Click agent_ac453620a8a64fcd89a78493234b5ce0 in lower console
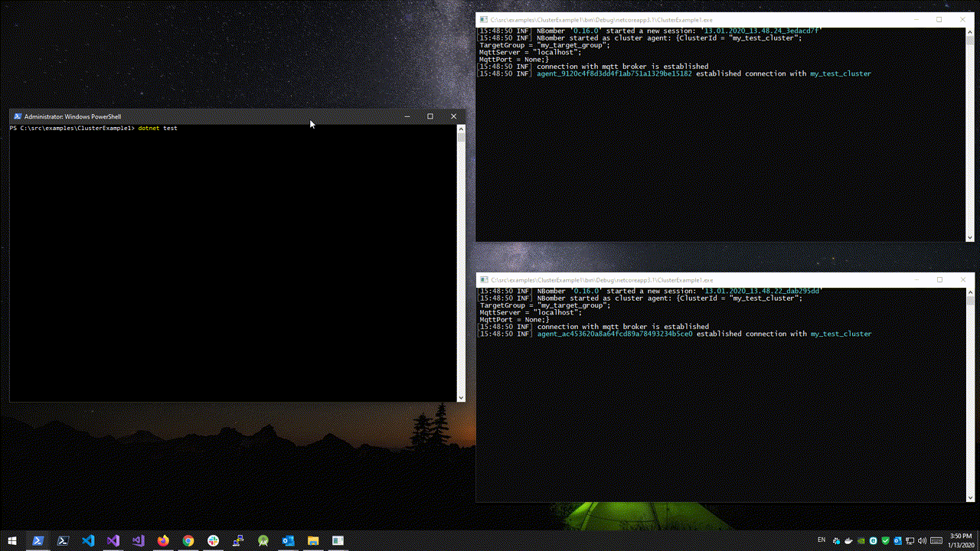 [615, 334]
